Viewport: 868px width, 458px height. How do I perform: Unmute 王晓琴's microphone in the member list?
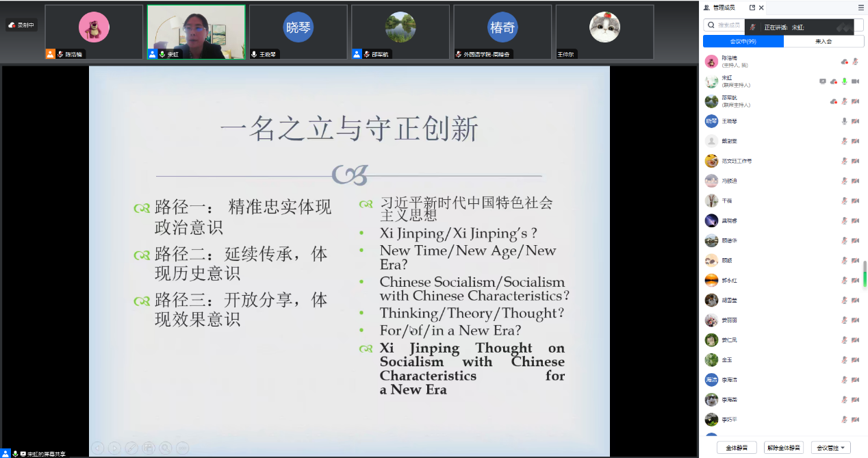(x=844, y=121)
